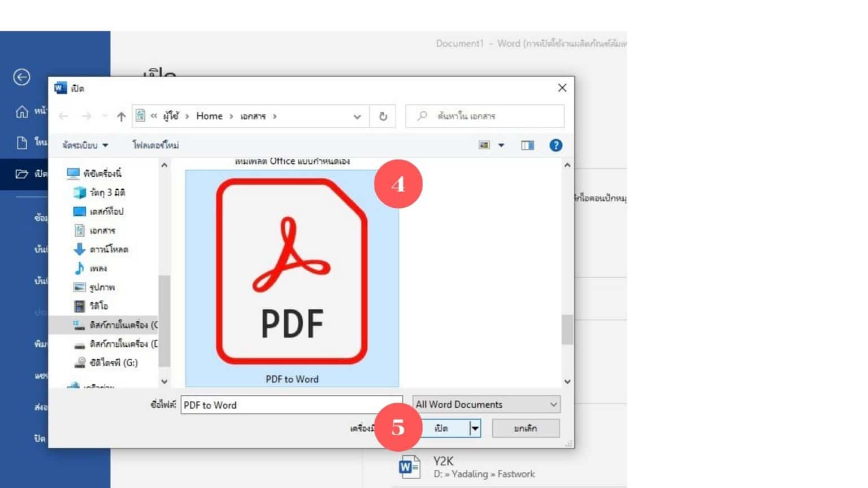This screenshot has height=488, width=868.
Task: Refresh the เอกสาร folder listing
Action: pos(383,116)
